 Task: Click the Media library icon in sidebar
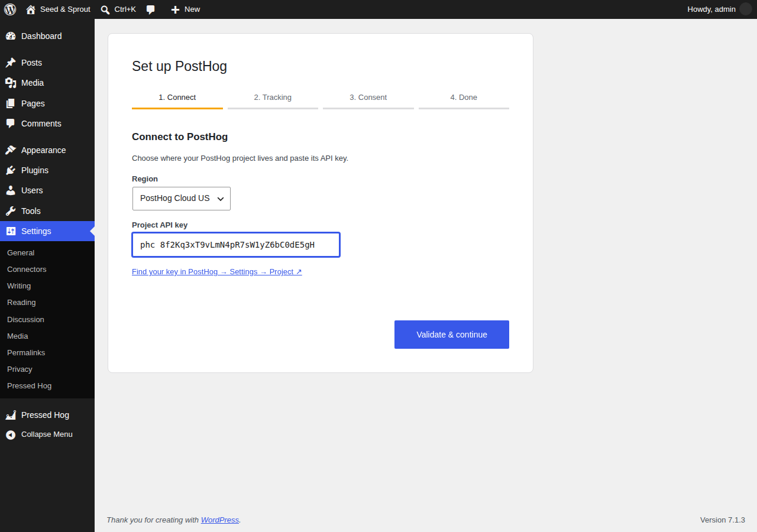(x=11, y=83)
